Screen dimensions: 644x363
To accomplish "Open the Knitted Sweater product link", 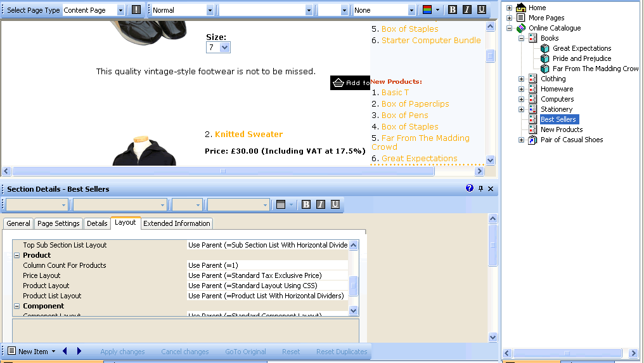I will pos(248,135).
